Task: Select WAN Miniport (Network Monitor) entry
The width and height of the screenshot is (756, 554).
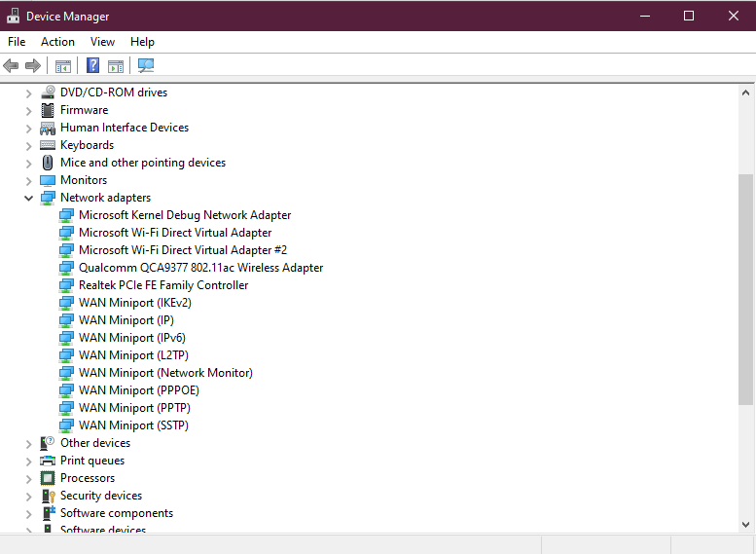Action: click(x=165, y=373)
